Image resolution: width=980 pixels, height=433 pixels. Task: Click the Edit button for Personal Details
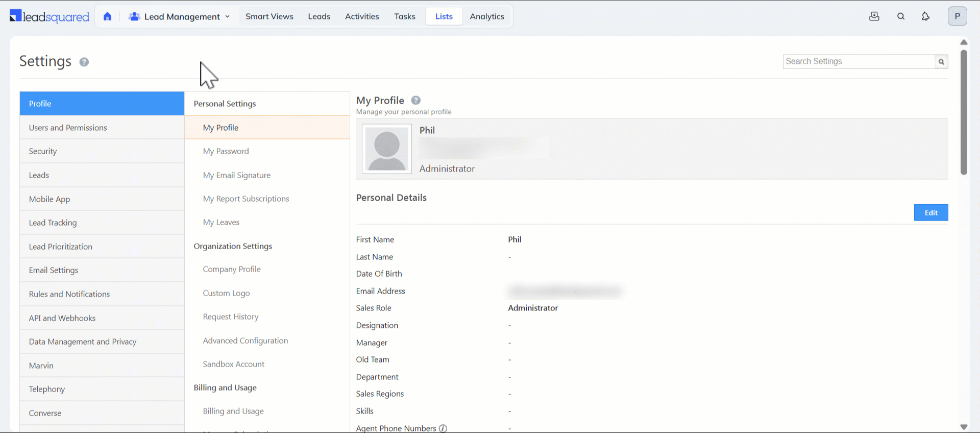pos(931,212)
